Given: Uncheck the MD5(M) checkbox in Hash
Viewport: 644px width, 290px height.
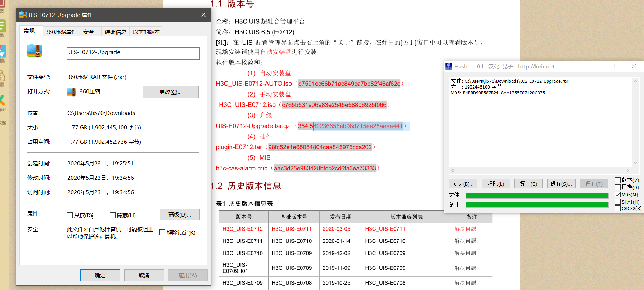Looking at the screenshot, I should pos(618,195).
